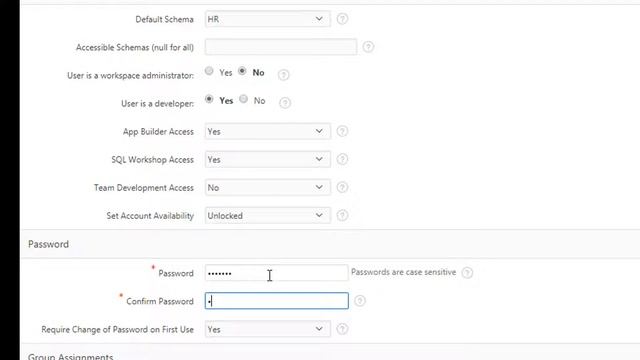The height and width of the screenshot is (360, 640).
Task: Open help icon beside Passwords are case sensitive
Action: tap(467, 273)
